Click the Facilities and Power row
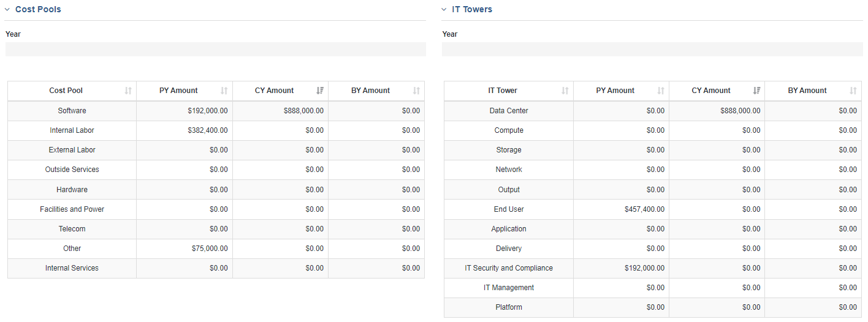 point(216,209)
